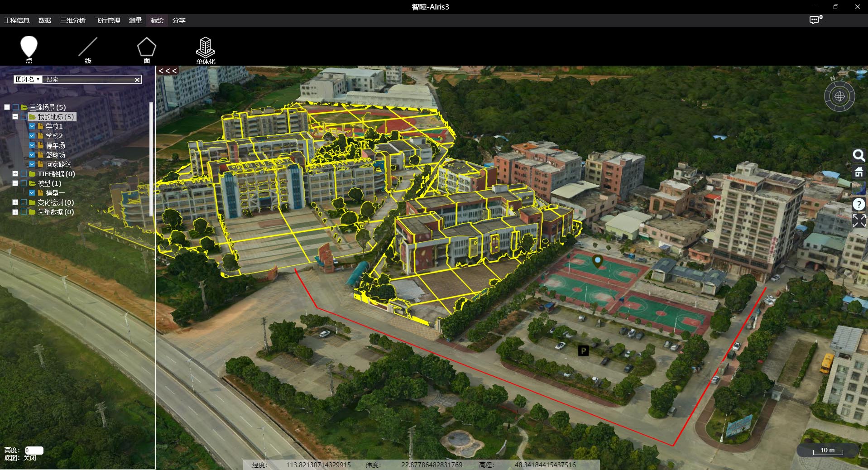The width and height of the screenshot is (868, 470).
Task: Select the 回家路线 tree item label
Action: 58,164
